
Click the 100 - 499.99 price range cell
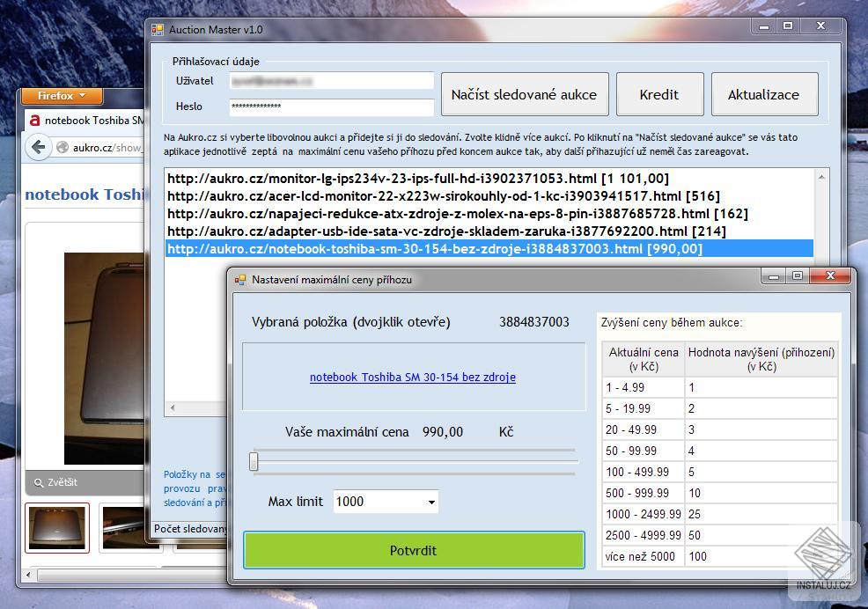[644, 472]
